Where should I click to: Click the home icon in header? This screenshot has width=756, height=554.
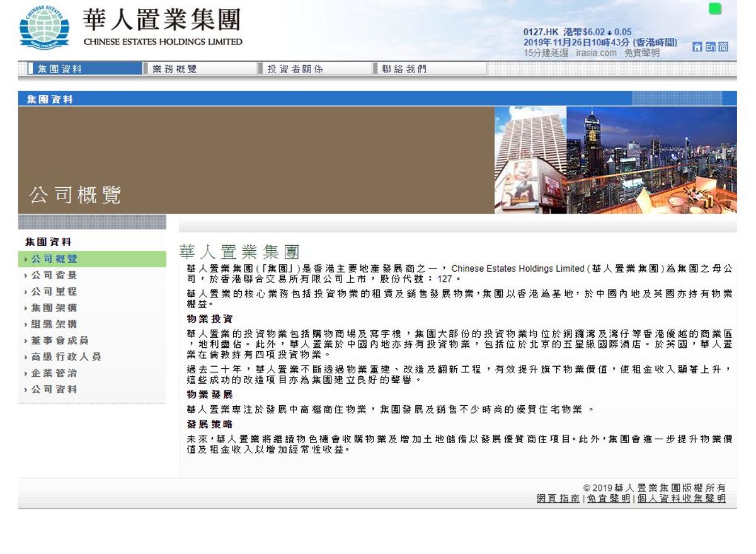click(x=697, y=47)
